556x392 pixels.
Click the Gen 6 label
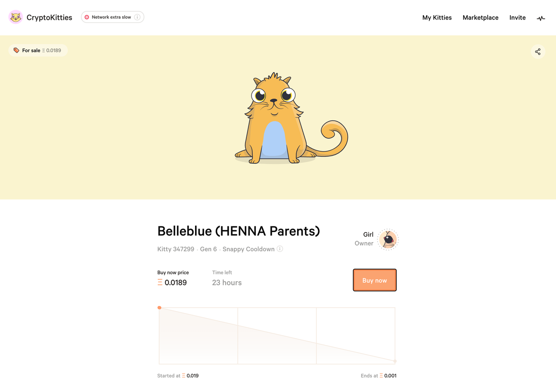click(208, 249)
